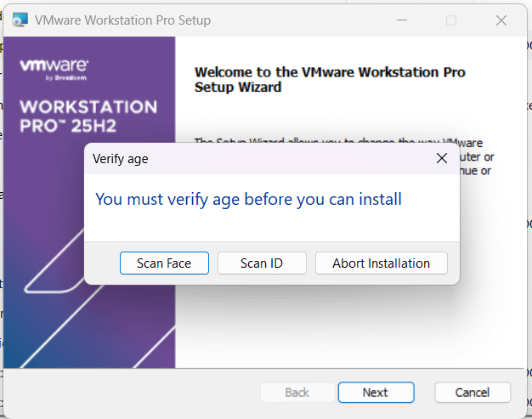Click the disabled Back button
Screen dimensions: 532x419
[297, 393]
